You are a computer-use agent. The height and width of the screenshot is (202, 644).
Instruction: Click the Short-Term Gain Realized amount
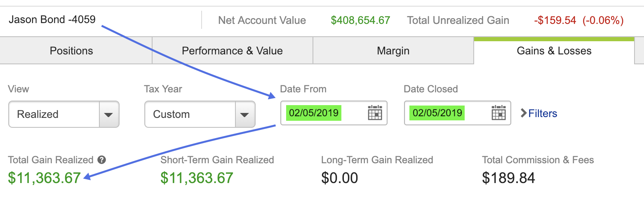[x=197, y=178]
